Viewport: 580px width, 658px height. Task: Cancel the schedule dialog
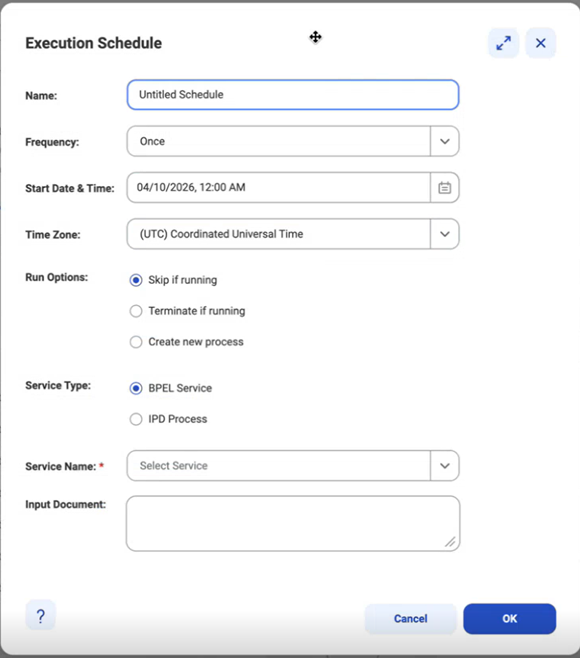410,619
